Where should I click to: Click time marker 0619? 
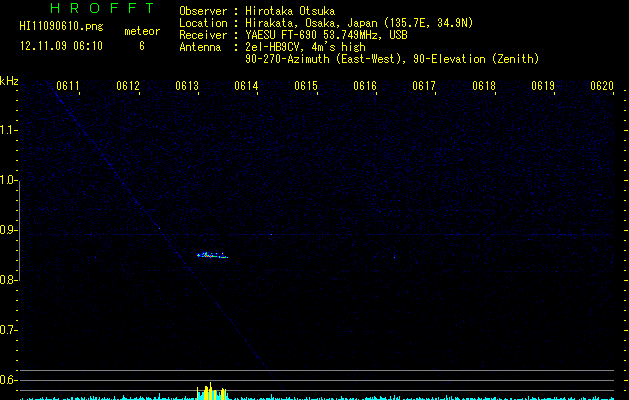point(543,86)
